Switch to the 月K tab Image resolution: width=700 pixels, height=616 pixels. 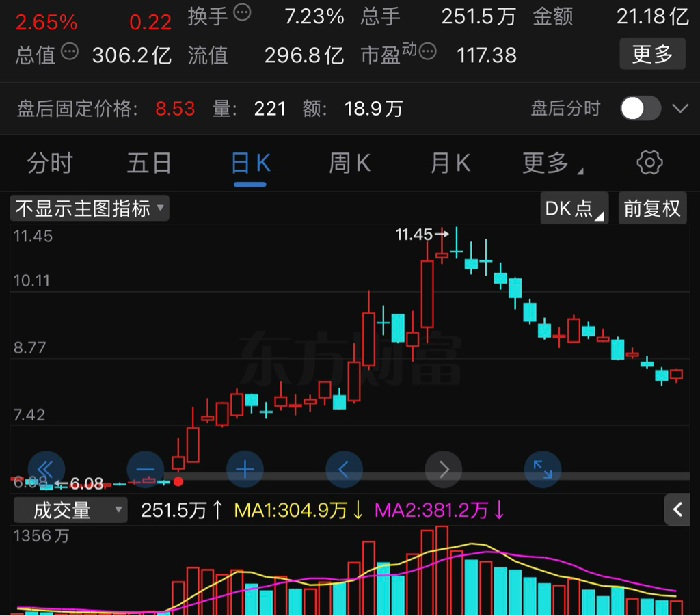(x=450, y=163)
